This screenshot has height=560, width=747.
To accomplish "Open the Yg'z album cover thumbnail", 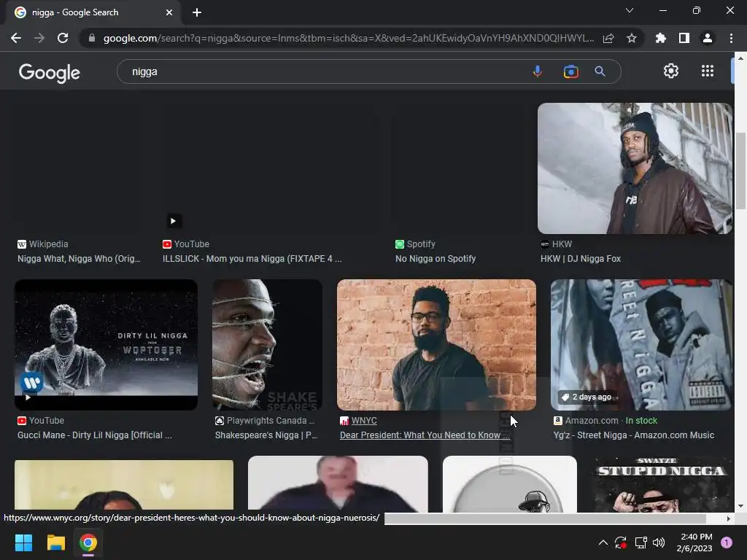I will click(x=641, y=345).
